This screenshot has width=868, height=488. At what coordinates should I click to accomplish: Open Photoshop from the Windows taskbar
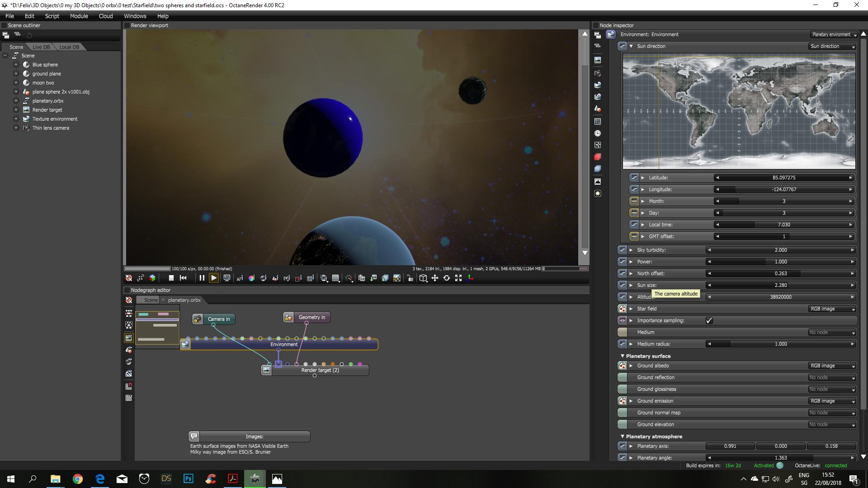[188, 479]
